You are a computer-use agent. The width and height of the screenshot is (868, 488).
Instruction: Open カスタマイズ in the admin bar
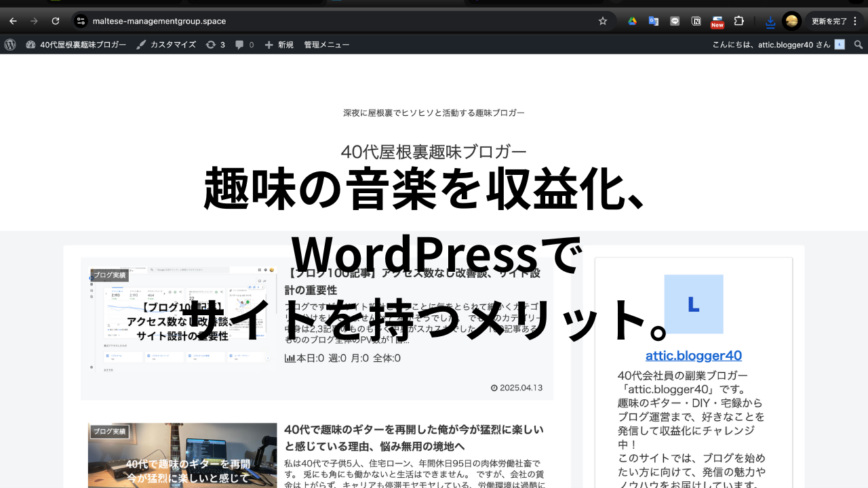coord(166,45)
